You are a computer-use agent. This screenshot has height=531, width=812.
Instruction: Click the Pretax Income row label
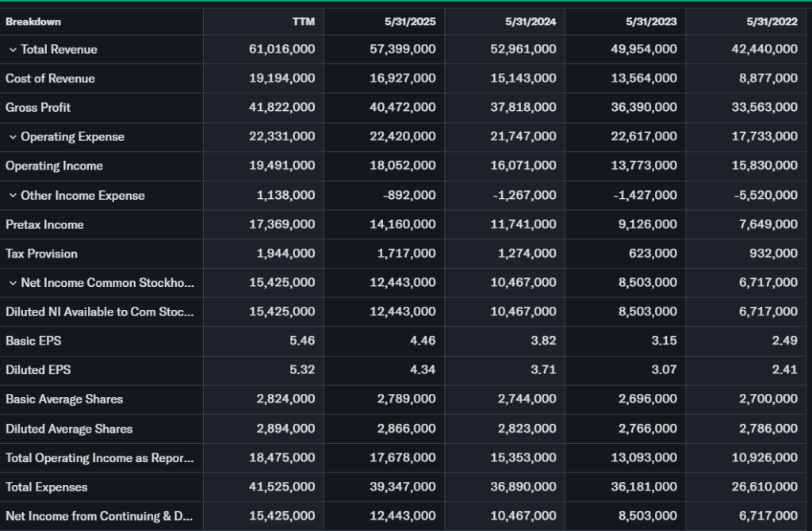(44, 225)
